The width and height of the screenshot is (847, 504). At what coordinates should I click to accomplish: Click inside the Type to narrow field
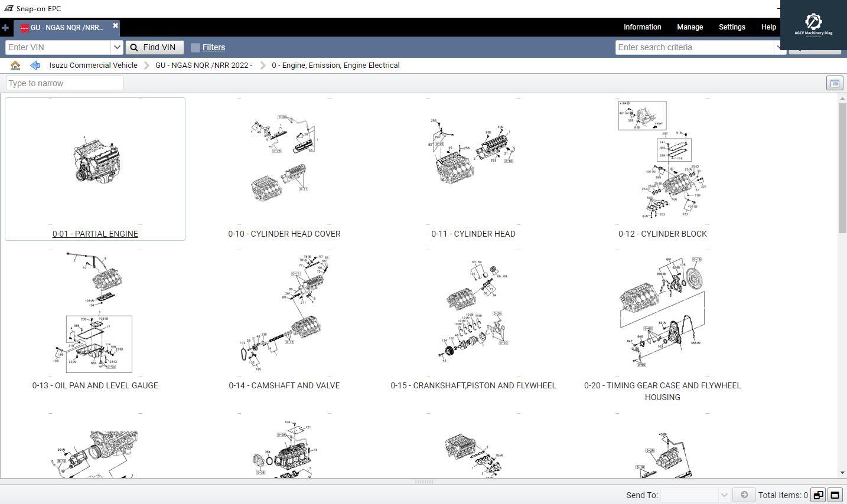click(x=64, y=83)
